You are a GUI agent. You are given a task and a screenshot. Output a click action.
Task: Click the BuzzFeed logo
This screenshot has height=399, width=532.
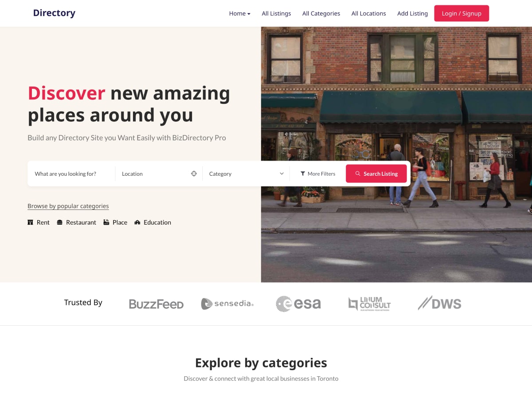click(156, 304)
